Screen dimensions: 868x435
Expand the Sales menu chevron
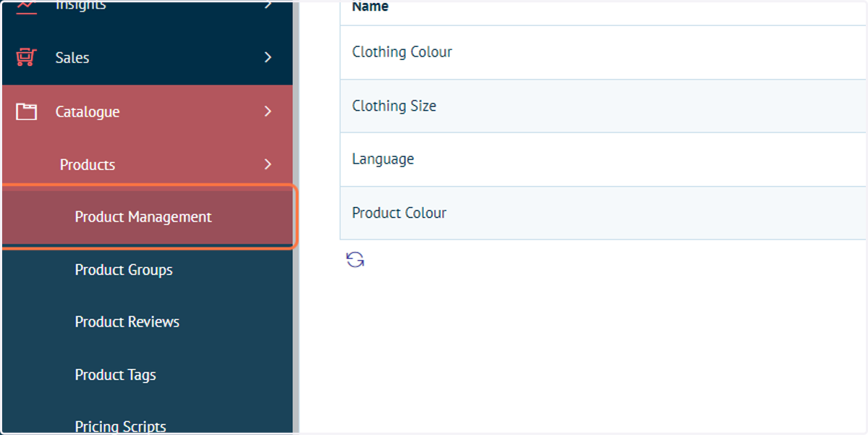[268, 57]
